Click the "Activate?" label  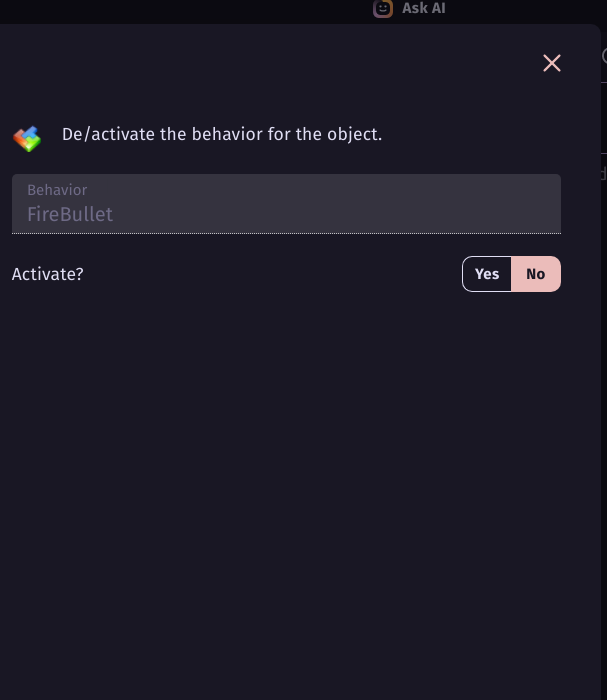(x=48, y=274)
